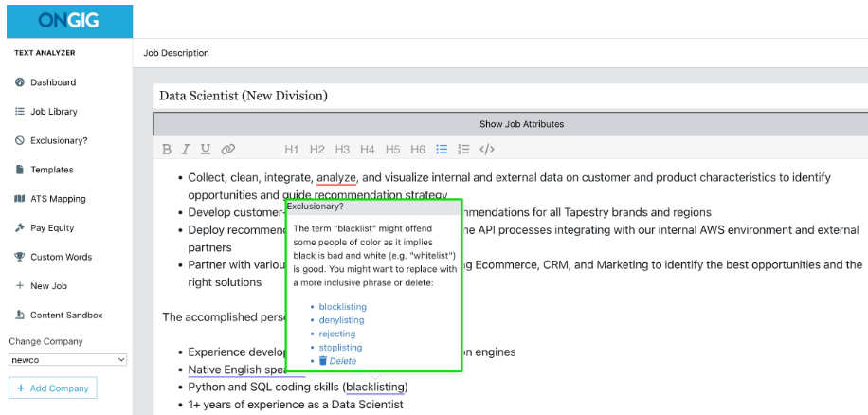
Task: Click the trash icon beside Delete
Action: pyautogui.click(x=323, y=361)
